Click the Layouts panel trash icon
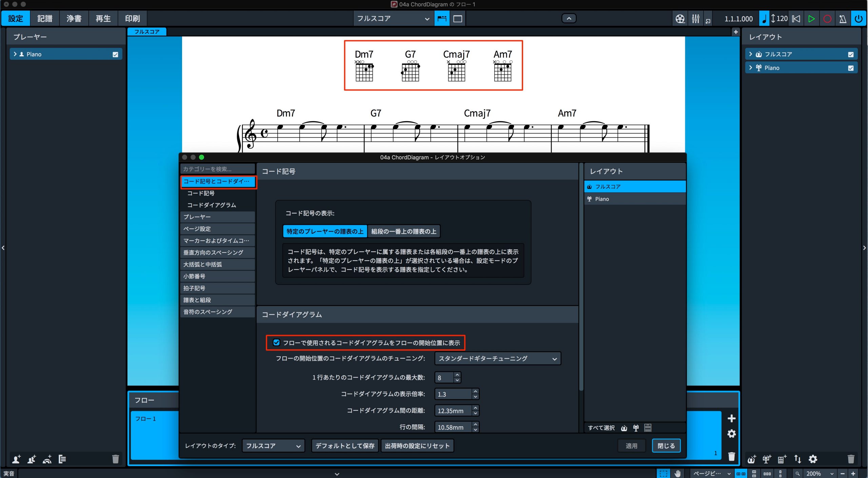Image resolution: width=868 pixels, height=478 pixels. 851,459
